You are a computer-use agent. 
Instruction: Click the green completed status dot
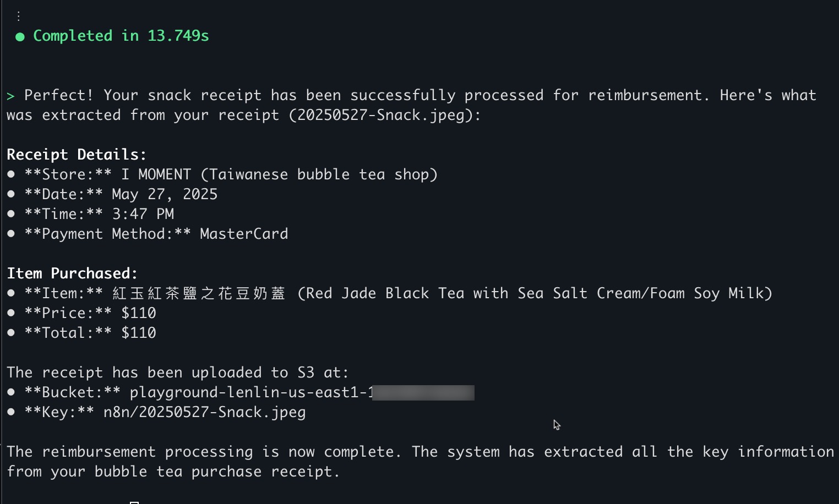click(x=20, y=37)
